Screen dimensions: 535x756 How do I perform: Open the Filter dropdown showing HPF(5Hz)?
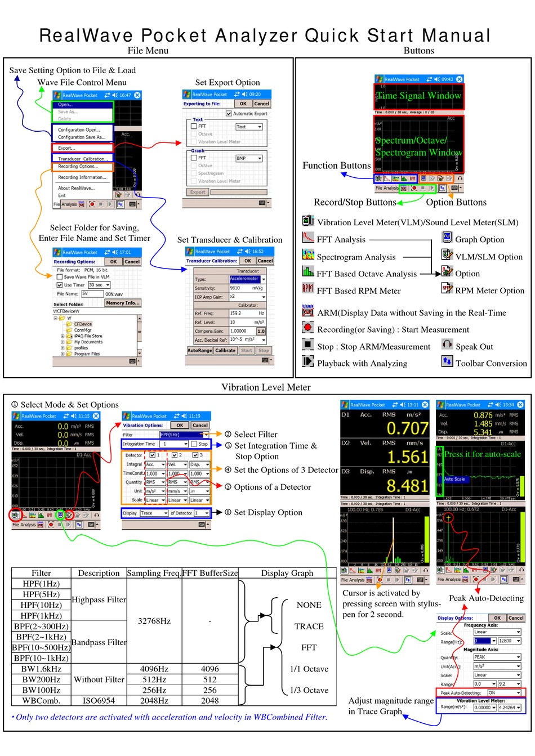click(184, 435)
